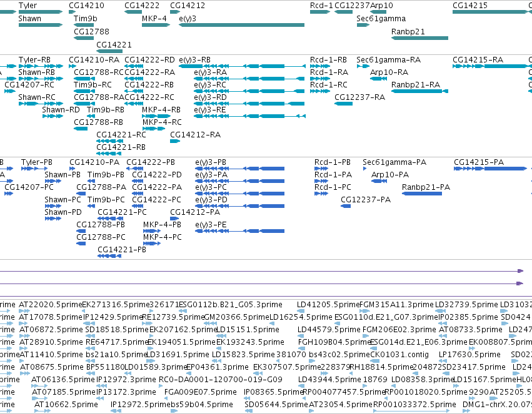Click the CG14222-PD protein label
532x414 pixels.
point(157,174)
